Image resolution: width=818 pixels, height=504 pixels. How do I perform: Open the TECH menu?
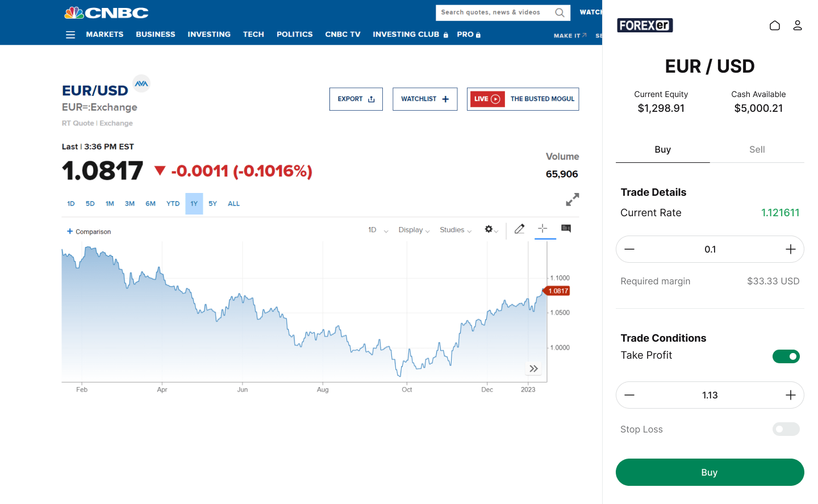click(253, 35)
